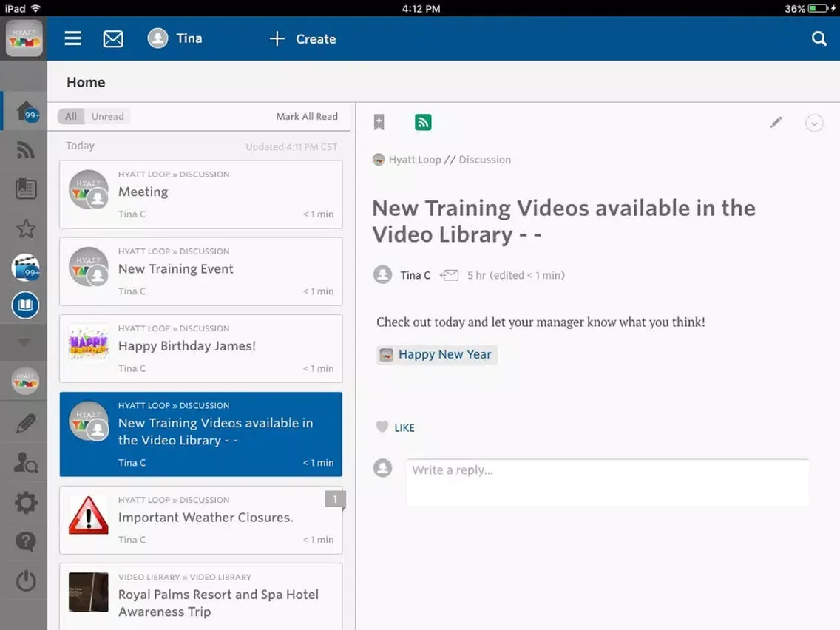Open Royal Palms Resort Awareness Trip post

201,597
